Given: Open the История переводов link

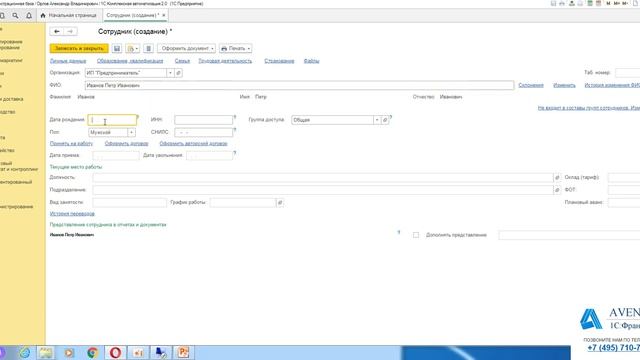Looking at the screenshot, I should [72, 214].
